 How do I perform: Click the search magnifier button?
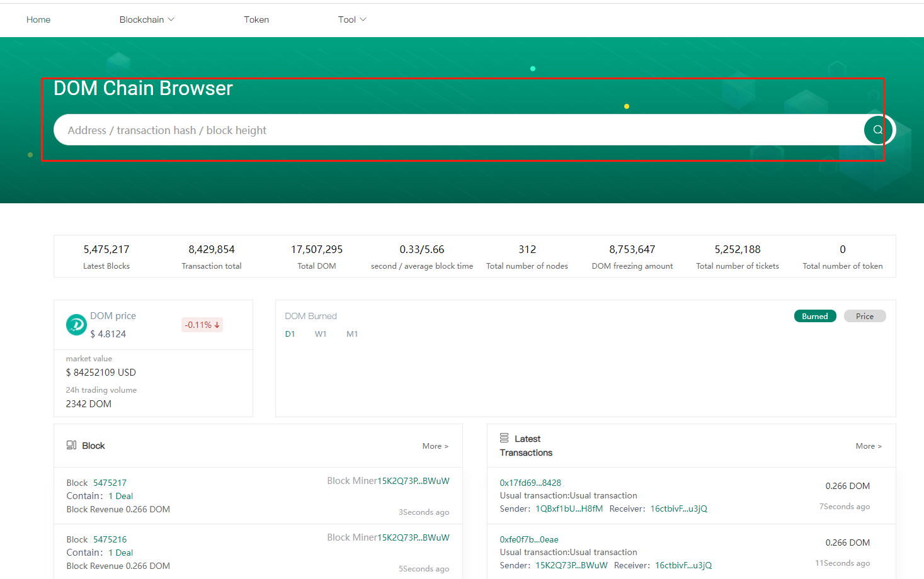click(x=877, y=130)
